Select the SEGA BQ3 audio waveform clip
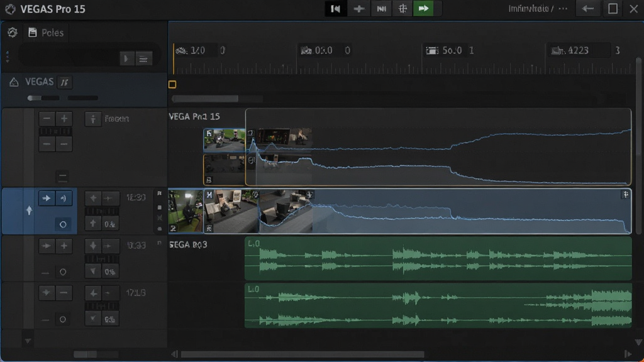The height and width of the screenshot is (362, 644). 438,259
